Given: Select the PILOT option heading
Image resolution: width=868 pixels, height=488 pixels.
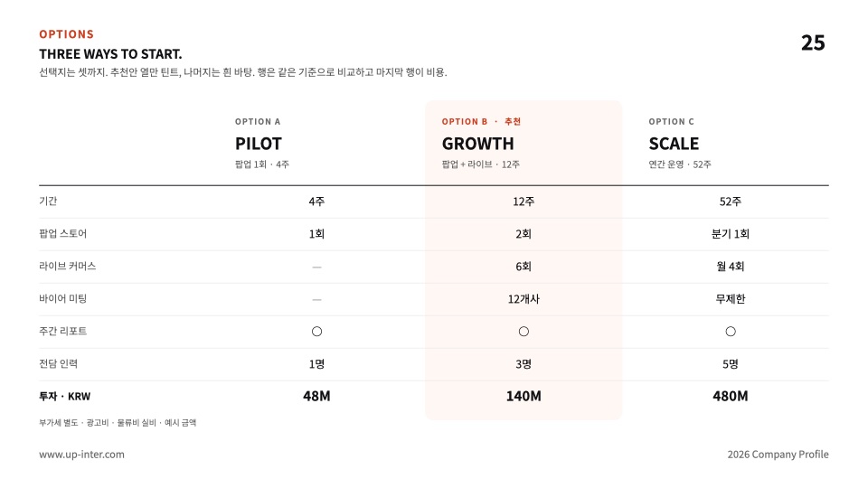Looking at the screenshot, I should pos(259,144).
